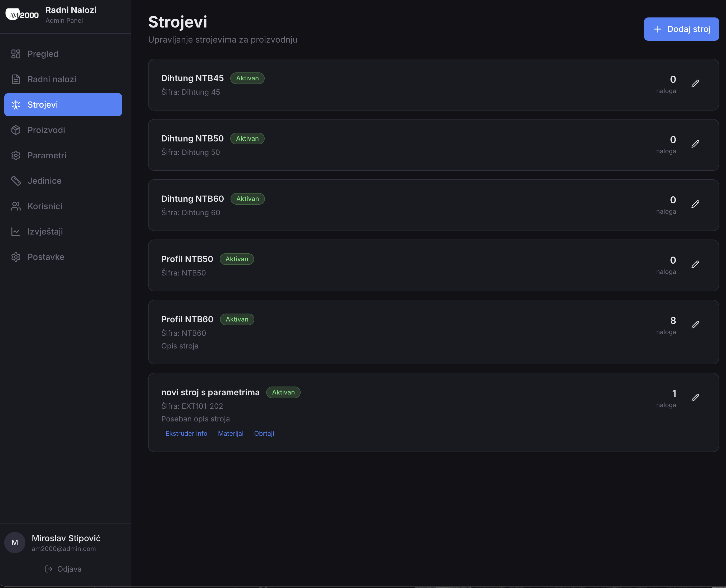Open Pregled in the sidebar

(x=43, y=54)
